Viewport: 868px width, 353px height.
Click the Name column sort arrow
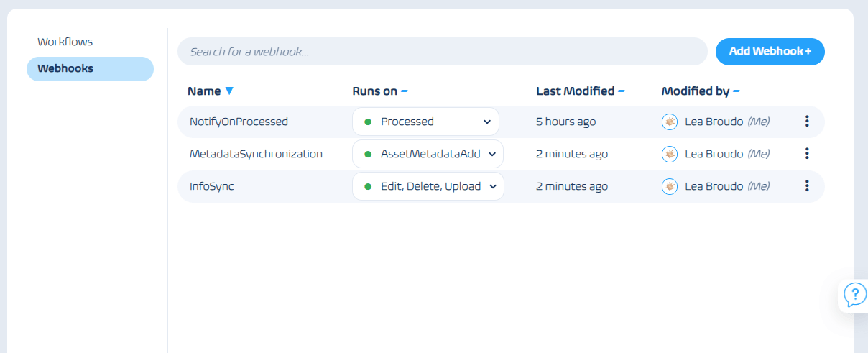point(229,91)
